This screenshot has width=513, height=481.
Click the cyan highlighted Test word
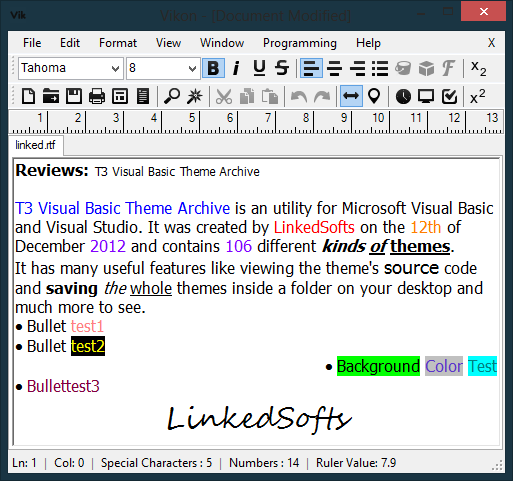482,366
